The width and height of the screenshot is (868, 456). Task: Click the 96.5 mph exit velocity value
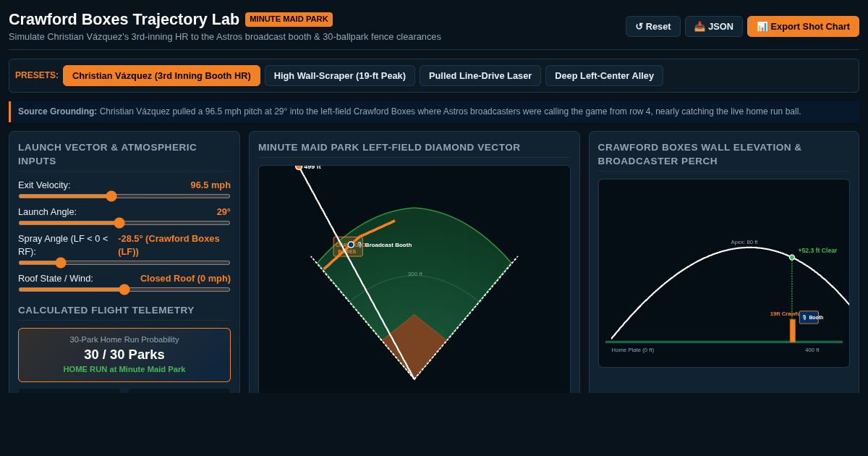(210, 185)
